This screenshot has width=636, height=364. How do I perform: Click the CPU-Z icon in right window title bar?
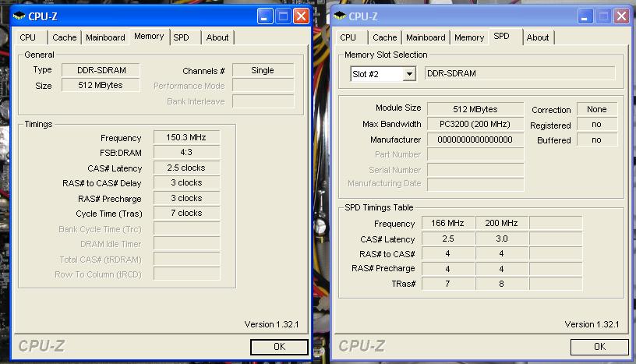340,16
